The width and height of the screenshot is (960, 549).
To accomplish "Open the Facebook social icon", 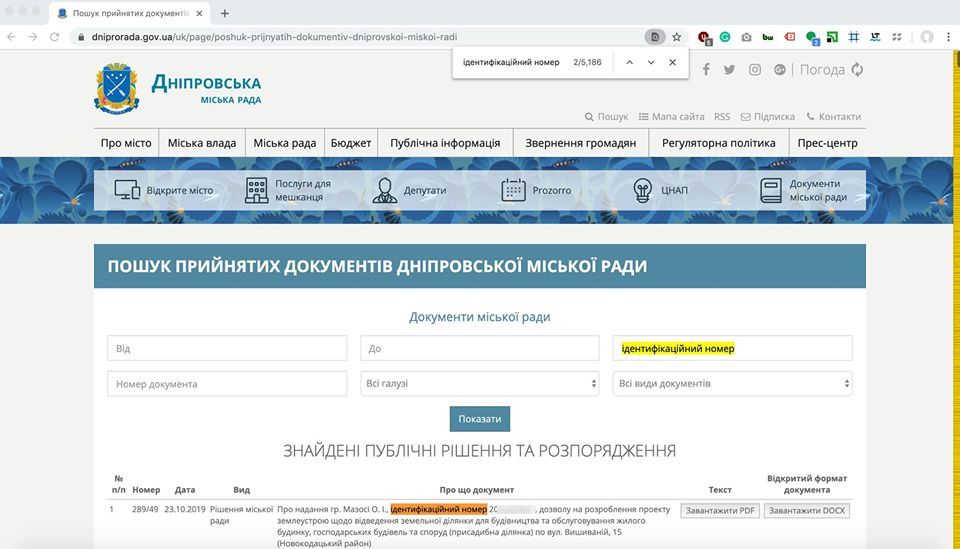I will coord(706,69).
